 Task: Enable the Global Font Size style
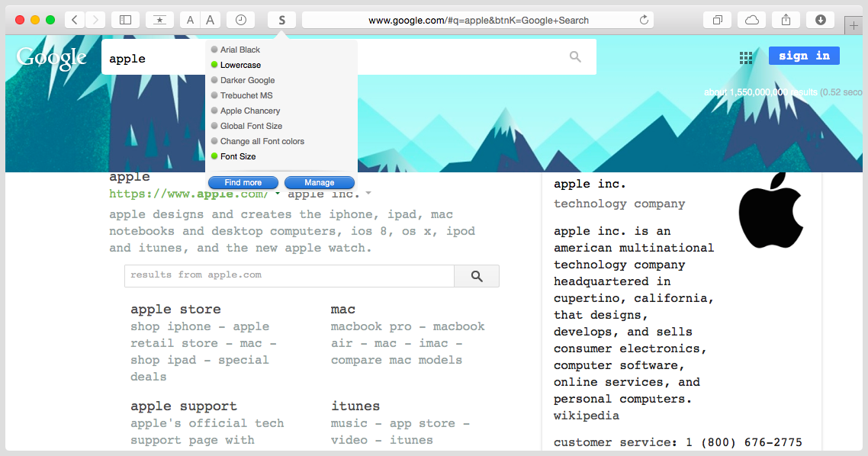click(x=246, y=126)
